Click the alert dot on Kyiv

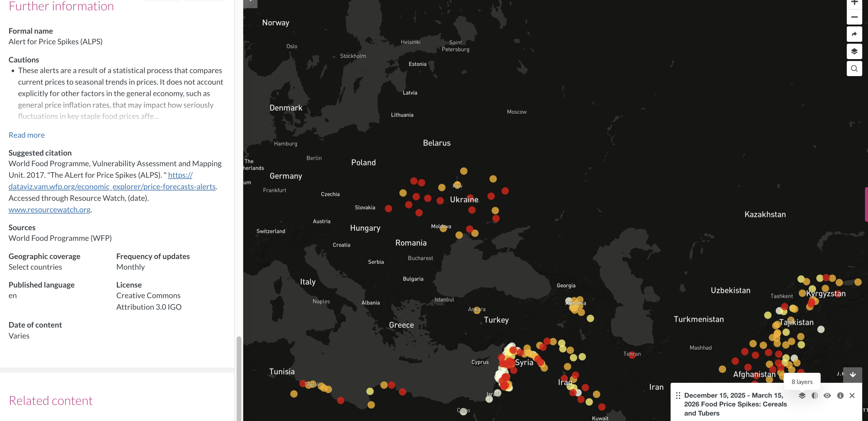(x=457, y=185)
